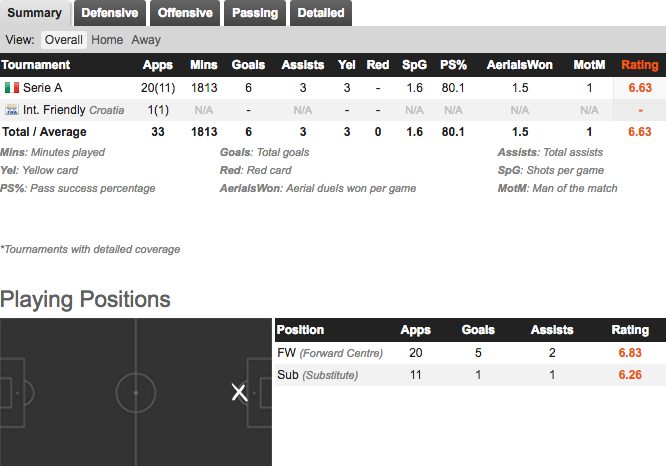This screenshot has height=466, width=666.
Task: Click the X position marker on the pitch
Action: click(240, 393)
